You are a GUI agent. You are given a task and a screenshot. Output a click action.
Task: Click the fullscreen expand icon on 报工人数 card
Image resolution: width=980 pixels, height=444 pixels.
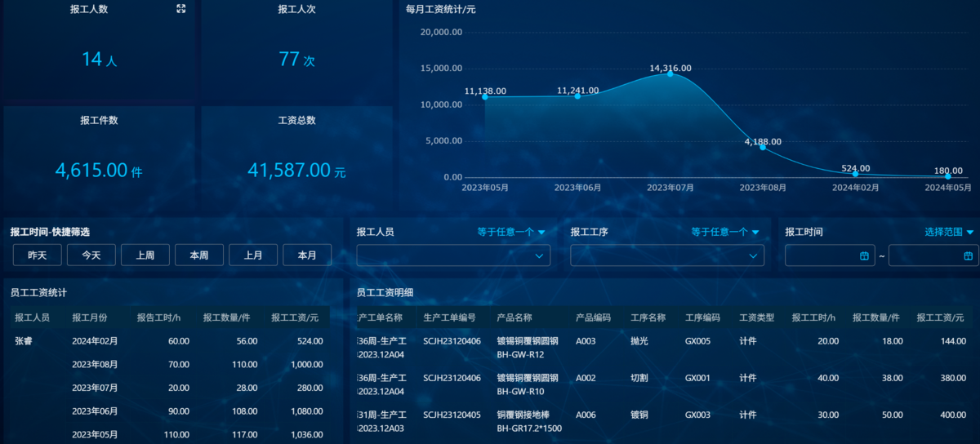click(x=181, y=9)
